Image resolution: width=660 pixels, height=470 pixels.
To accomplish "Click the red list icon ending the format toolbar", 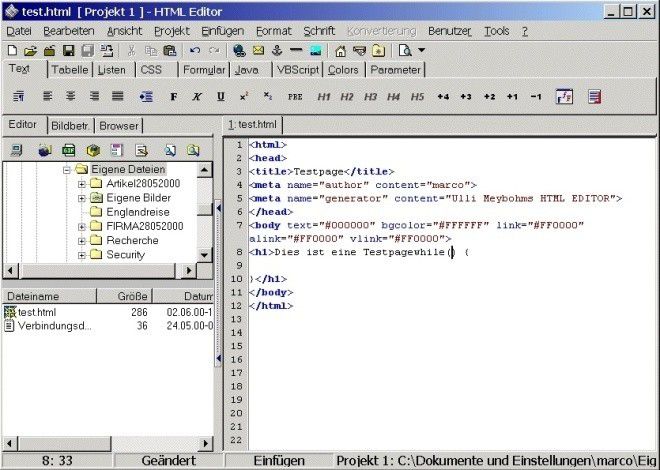I will coord(594,97).
